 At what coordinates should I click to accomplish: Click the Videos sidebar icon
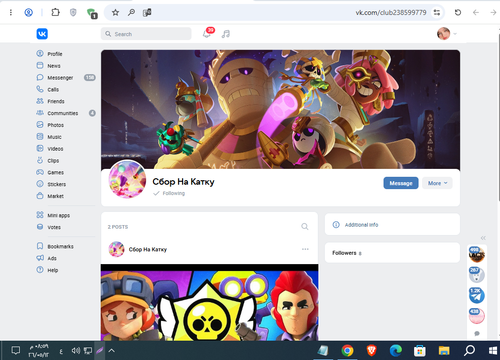point(40,148)
